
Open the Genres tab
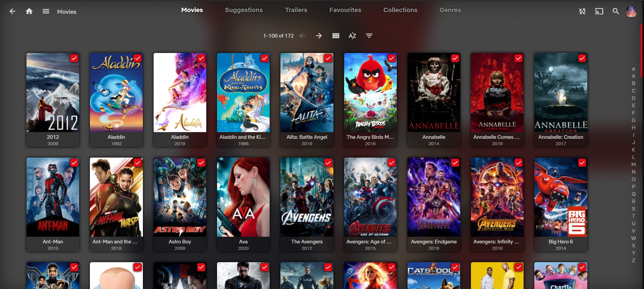(450, 10)
